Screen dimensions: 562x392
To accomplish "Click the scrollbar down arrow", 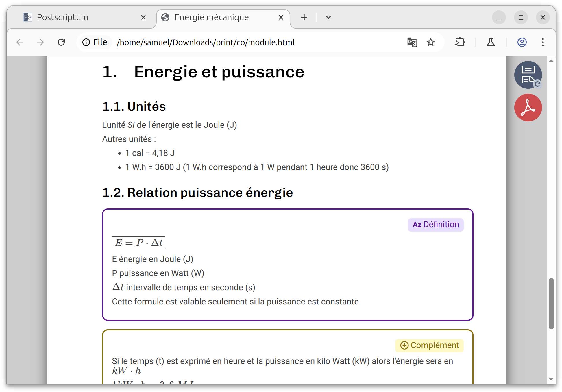I will coord(551,379).
